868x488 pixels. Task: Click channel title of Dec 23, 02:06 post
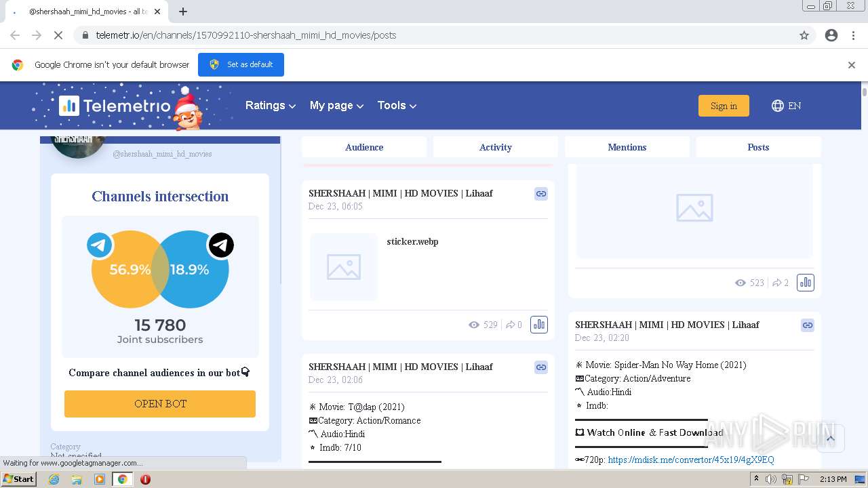pos(400,367)
